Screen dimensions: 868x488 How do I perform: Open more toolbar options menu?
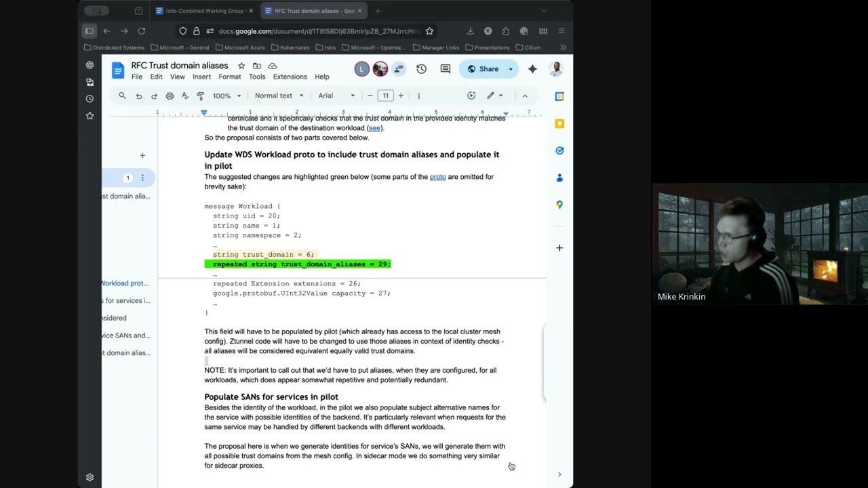(418, 96)
